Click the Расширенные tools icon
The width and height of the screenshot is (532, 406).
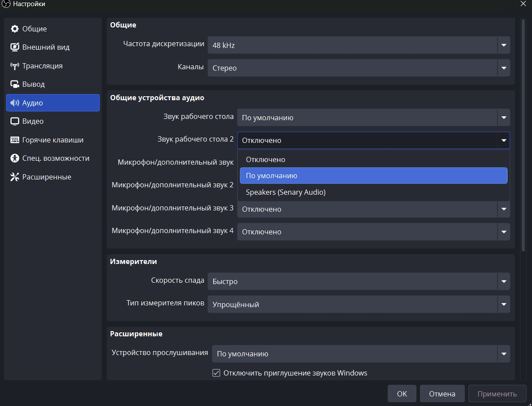tap(15, 177)
